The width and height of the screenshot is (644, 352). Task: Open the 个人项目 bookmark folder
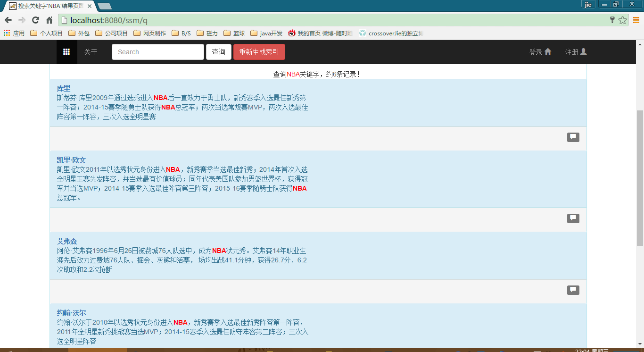(46, 33)
